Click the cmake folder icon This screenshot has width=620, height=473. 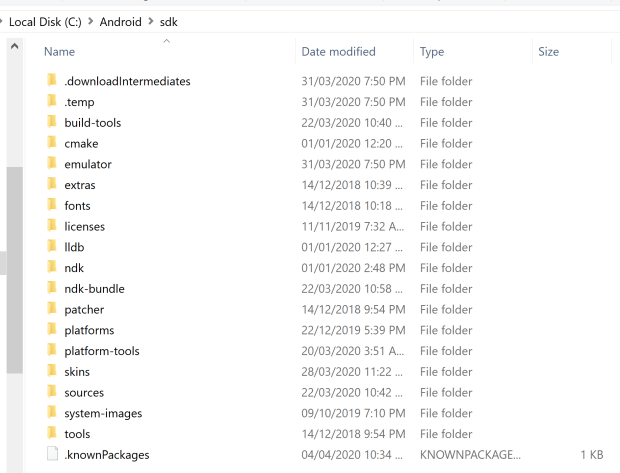click(x=52, y=142)
